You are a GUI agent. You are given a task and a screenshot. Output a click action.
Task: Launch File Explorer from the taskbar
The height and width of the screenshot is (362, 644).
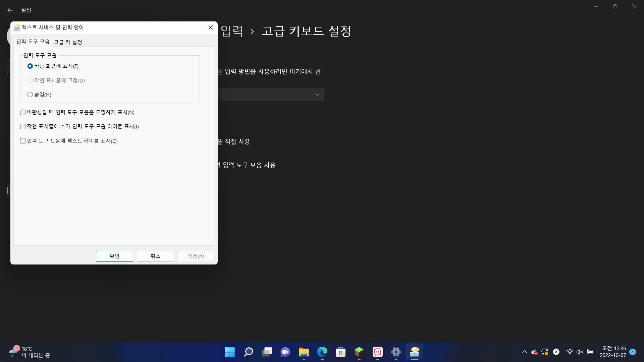coord(304,352)
